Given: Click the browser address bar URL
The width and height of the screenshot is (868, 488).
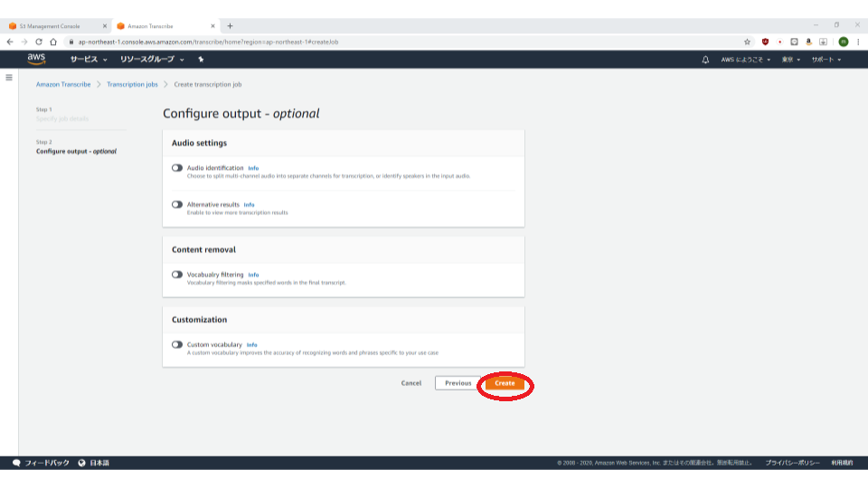Looking at the screenshot, I should click(x=208, y=42).
